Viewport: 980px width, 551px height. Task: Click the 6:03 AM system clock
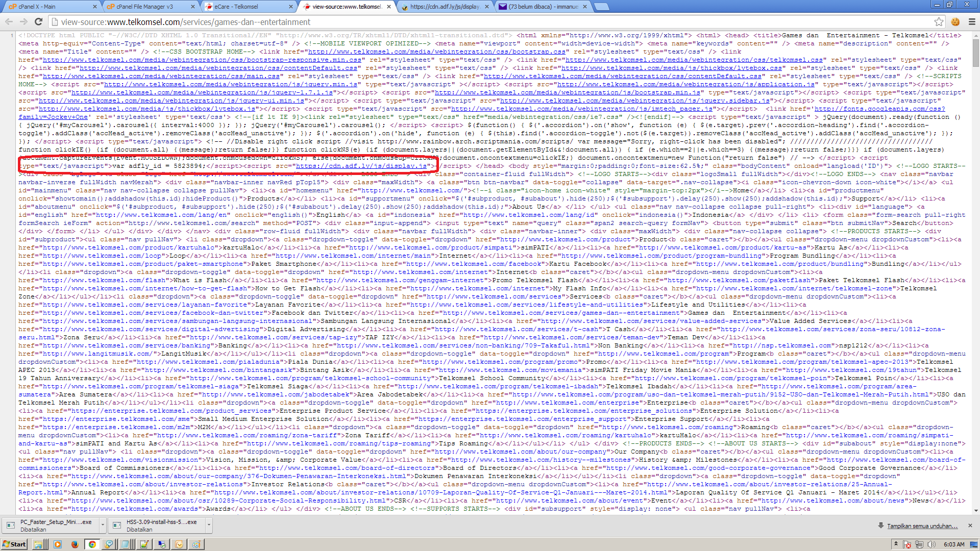coord(954,544)
